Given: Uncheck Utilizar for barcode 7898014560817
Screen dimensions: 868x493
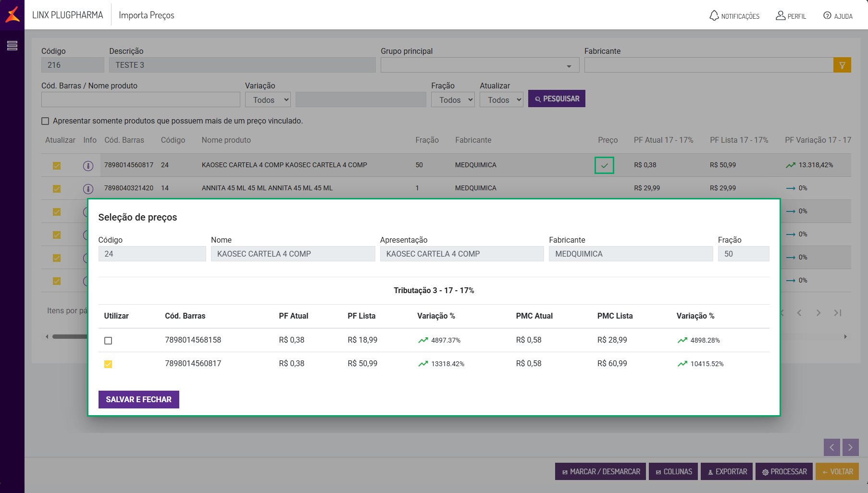Looking at the screenshot, I should tap(108, 364).
